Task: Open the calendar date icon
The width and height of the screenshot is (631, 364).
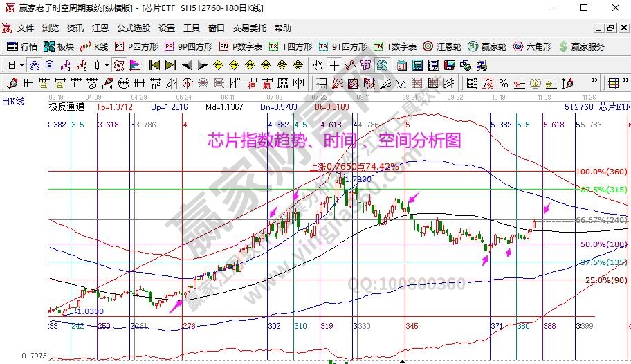Action: coord(401,65)
